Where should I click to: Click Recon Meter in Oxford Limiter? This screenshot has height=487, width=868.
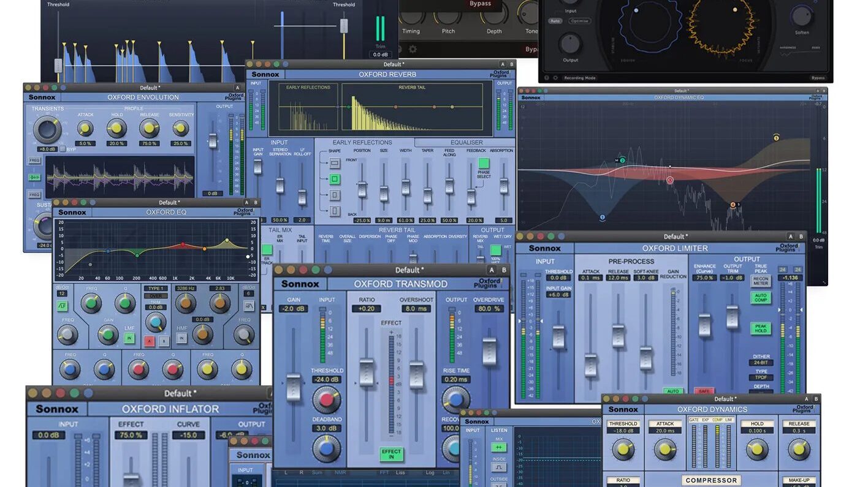tap(761, 281)
